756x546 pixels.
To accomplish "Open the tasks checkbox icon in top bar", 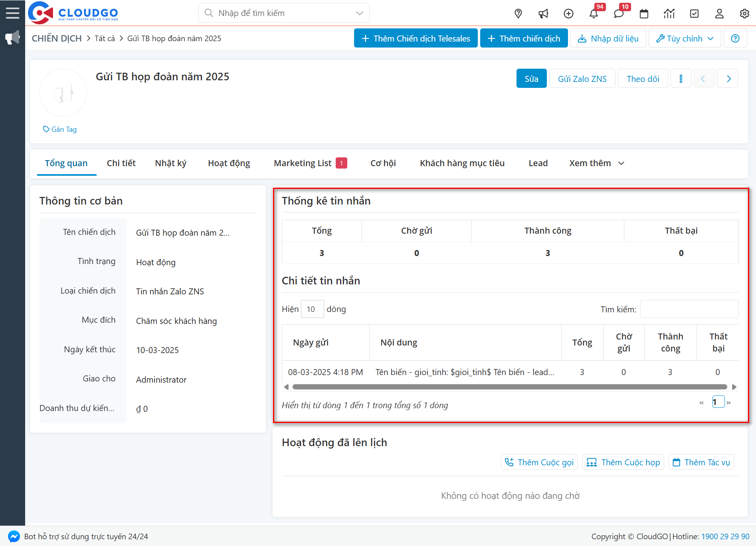I will [694, 13].
